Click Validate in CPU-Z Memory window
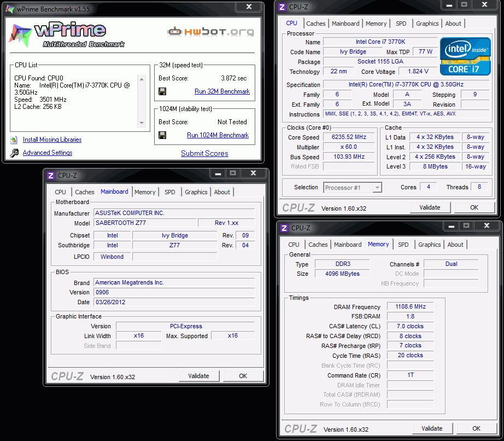This screenshot has width=504, height=441. [432, 428]
